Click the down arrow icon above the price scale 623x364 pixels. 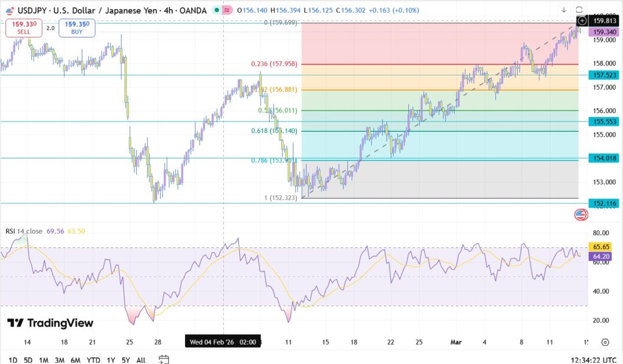pos(564,10)
